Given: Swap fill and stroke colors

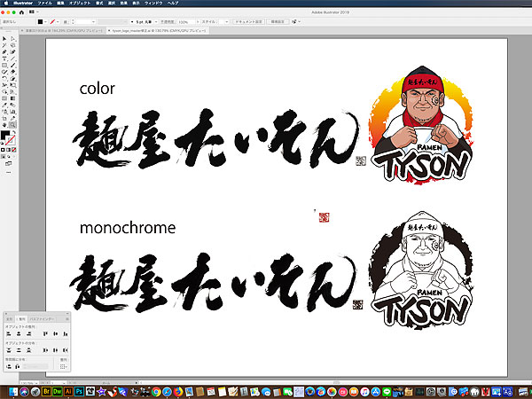Looking at the screenshot, I should point(15,132).
